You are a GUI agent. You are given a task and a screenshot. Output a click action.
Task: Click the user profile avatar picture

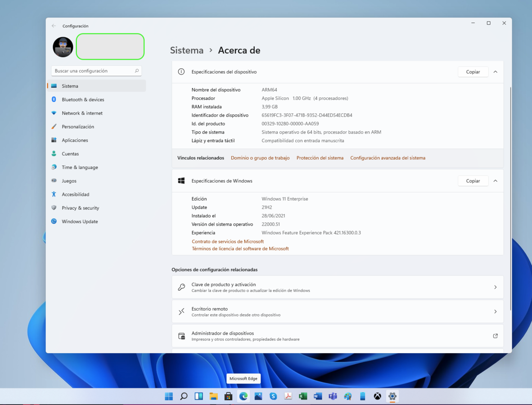63,47
